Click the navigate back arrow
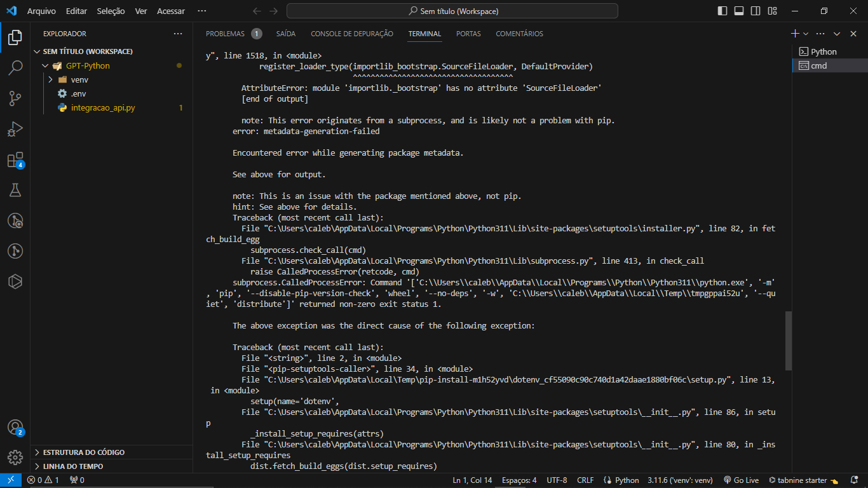The height and width of the screenshot is (488, 868). 257,11
